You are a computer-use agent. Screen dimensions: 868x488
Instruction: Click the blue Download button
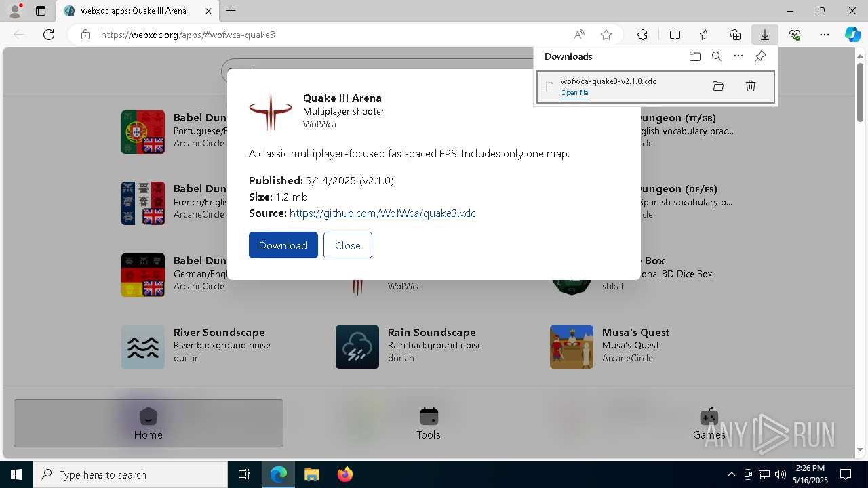tap(283, 245)
